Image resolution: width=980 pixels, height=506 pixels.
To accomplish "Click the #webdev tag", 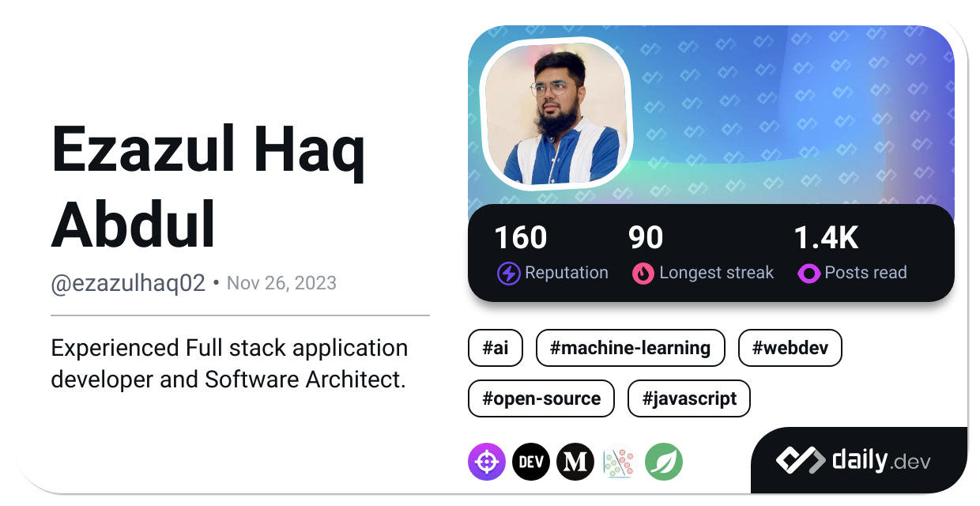I will 790,348.
